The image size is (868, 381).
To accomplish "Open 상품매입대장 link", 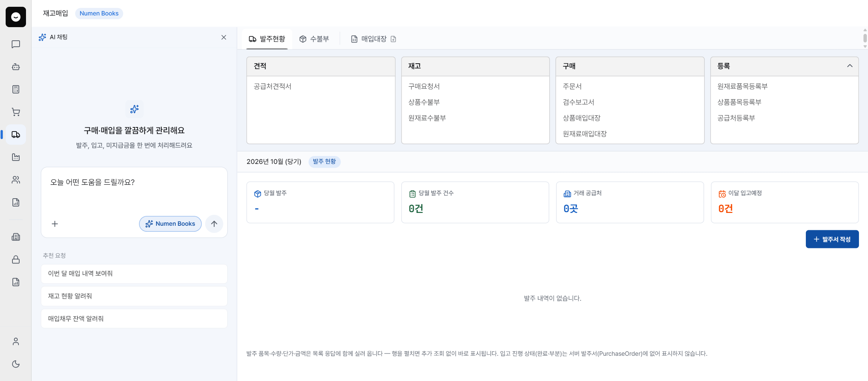I will (x=582, y=118).
